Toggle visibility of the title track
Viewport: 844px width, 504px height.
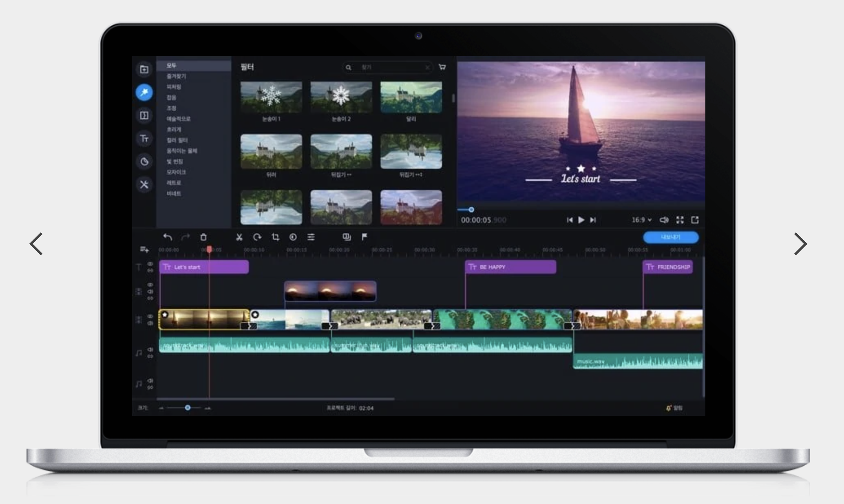(x=150, y=264)
